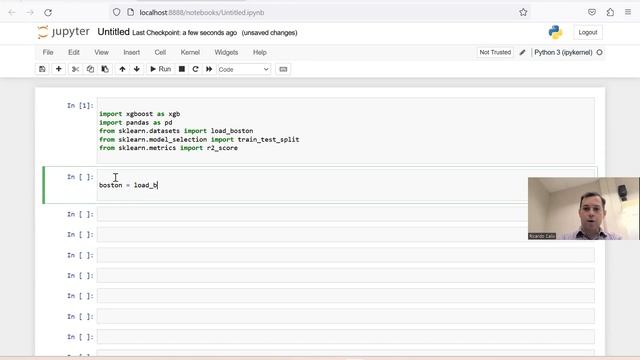Image resolution: width=640 pixels, height=360 pixels.
Task: Click the Not Trusted button
Action: 495,52
